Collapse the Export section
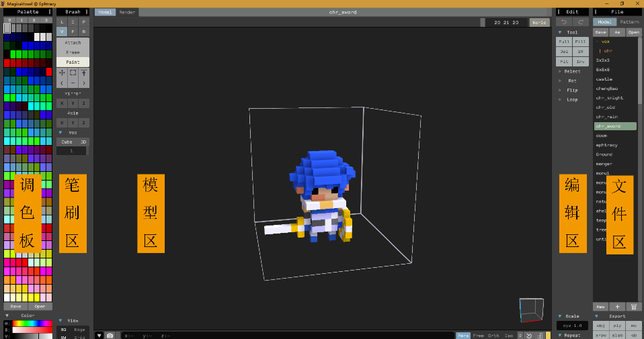 pyautogui.click(x=597, y=316)
